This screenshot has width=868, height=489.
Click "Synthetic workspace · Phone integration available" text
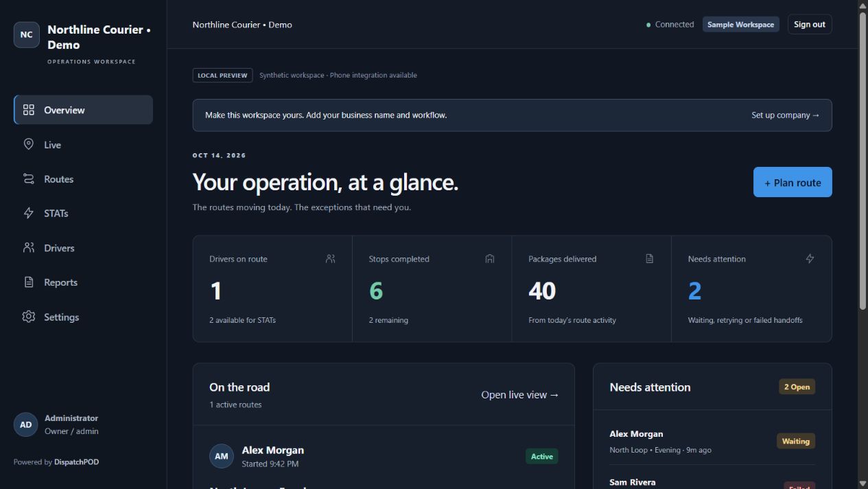(338, 76)
